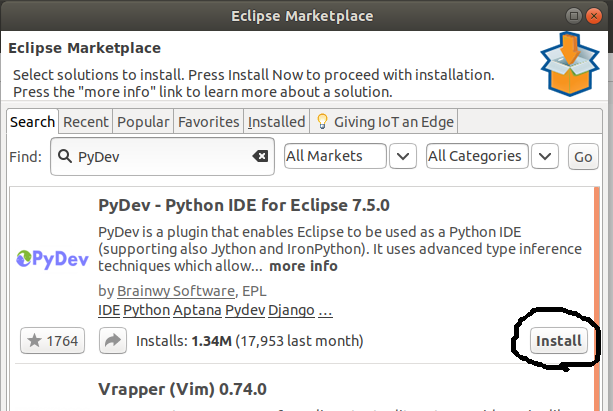The width and height of the screenshot is (613, 411).
Task: Click the Django tag link
Action: (291, 310)
